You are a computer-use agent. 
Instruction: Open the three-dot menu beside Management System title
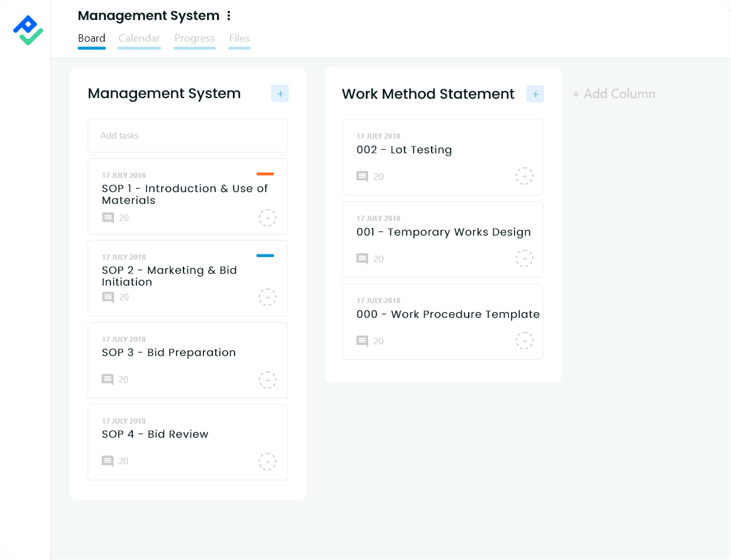[229, 16]
